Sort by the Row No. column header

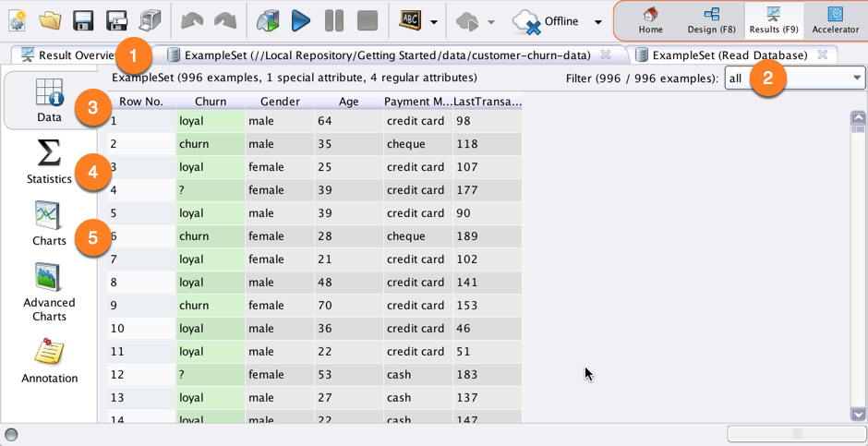pos(141,102)
